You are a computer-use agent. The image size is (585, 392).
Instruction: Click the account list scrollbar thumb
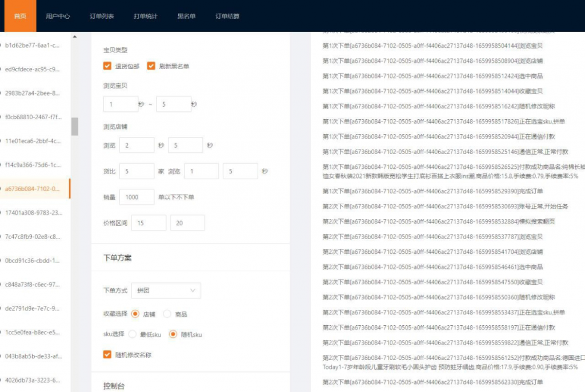(x=74, y=126)
